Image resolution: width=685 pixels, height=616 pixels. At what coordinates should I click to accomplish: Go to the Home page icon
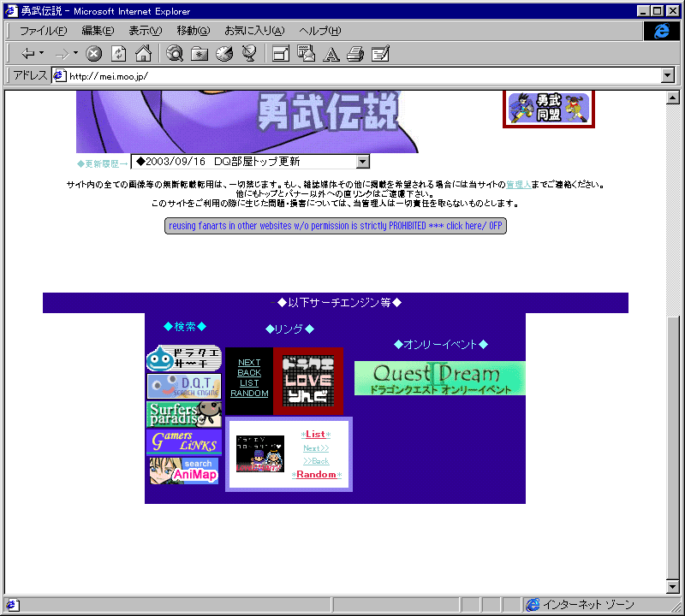click(x=143, y=54)
